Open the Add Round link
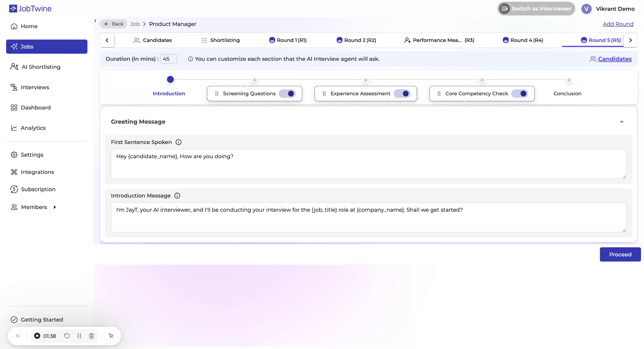 618,24
